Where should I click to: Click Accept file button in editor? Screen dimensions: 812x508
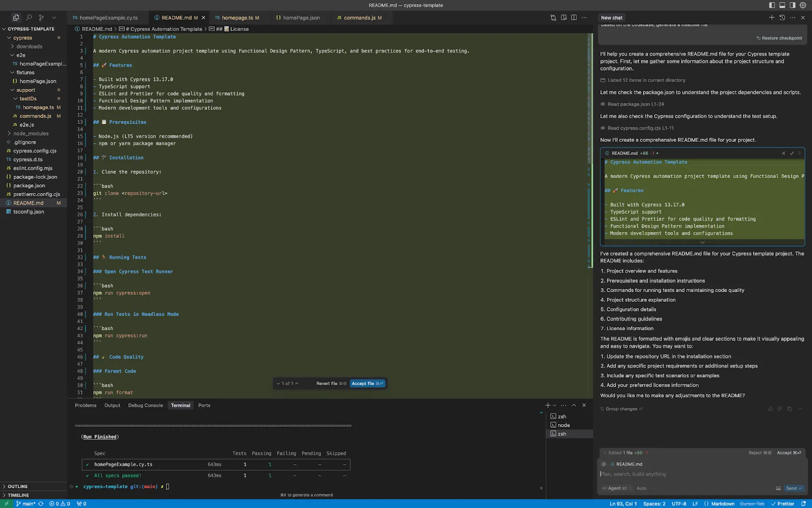click(367, 384)
